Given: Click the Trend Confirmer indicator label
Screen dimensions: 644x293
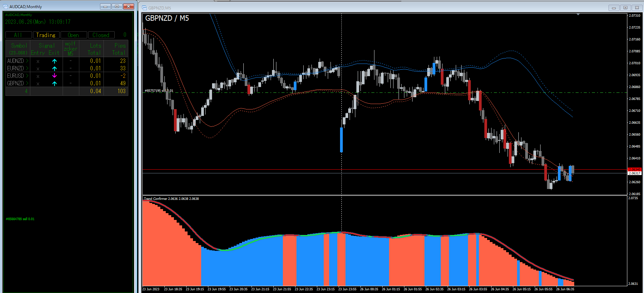Looking at the screenshot, I should click(x=171, y=199).
